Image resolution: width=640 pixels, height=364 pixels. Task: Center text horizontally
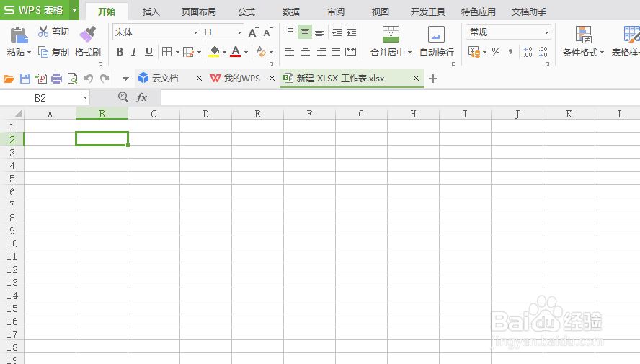306,52
